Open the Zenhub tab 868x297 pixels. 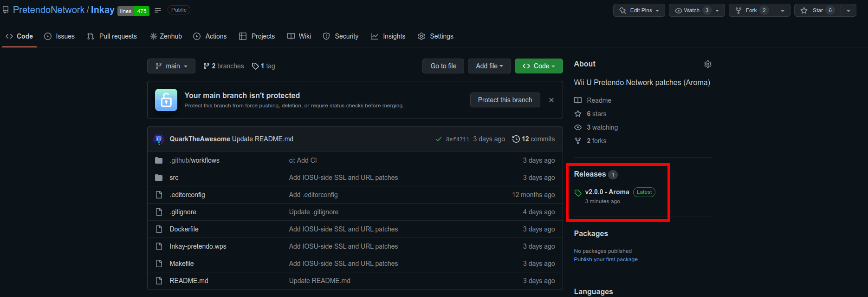166,36
